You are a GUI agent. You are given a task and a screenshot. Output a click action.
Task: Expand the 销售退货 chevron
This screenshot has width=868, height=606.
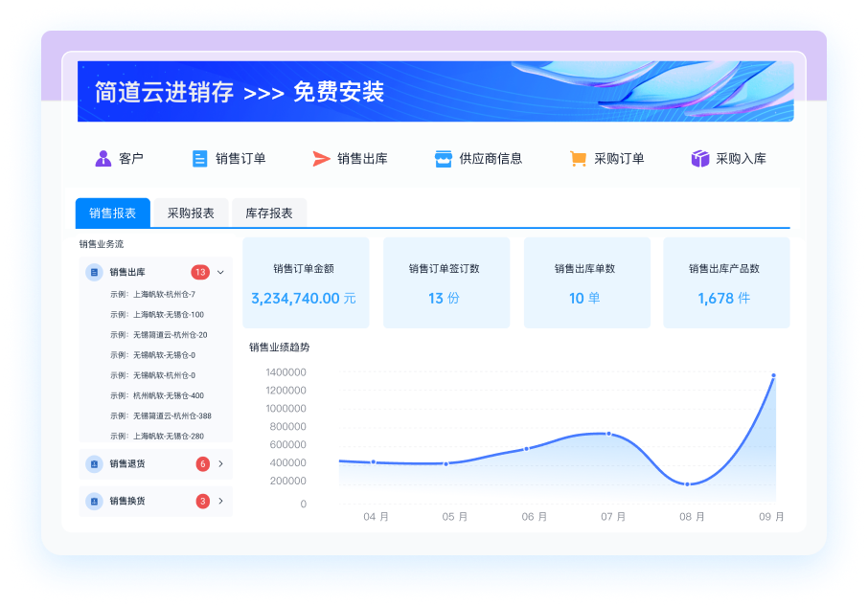pos(220,464)
